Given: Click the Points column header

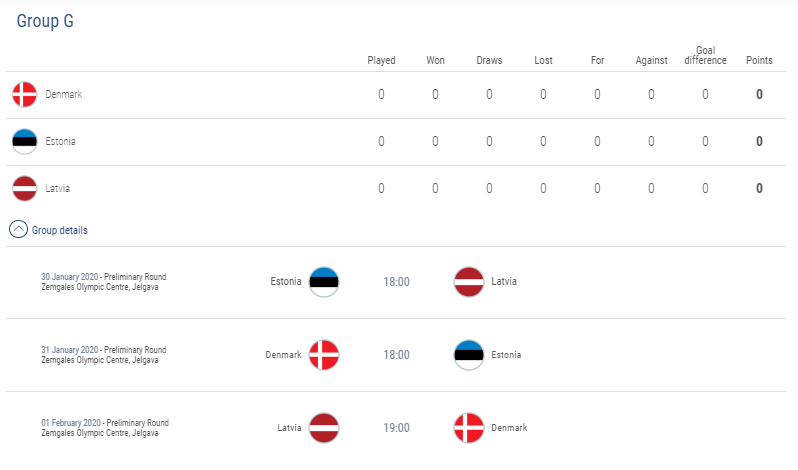Looking at the screenshot, I should [x=759, y=60].
